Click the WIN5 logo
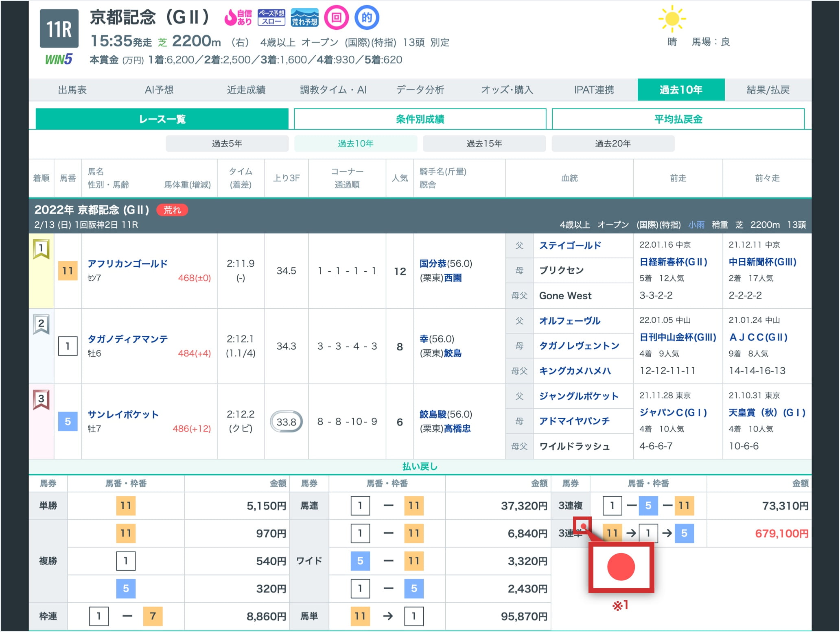The height and width of the screenshot is (632, 840). [58, 59]
